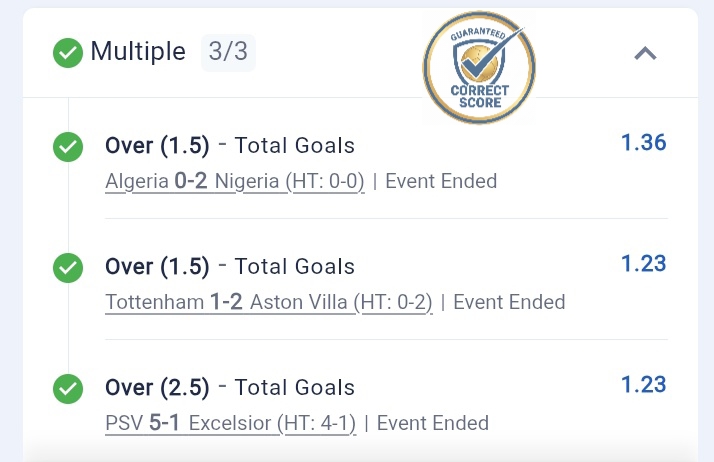Click Over (1.5) Total Goals for Algeria match
Viewport: 714px width, 462px height.
tap(229, 146)
